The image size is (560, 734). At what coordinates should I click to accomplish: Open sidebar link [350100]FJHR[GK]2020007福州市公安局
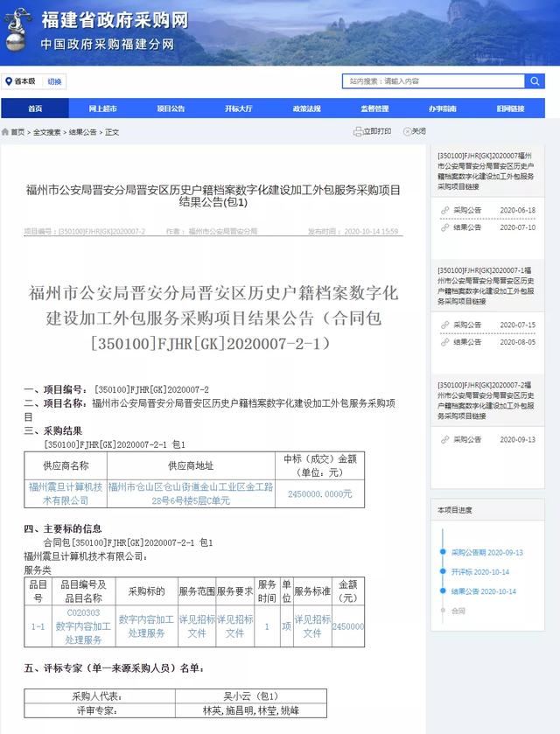[486, 171]
